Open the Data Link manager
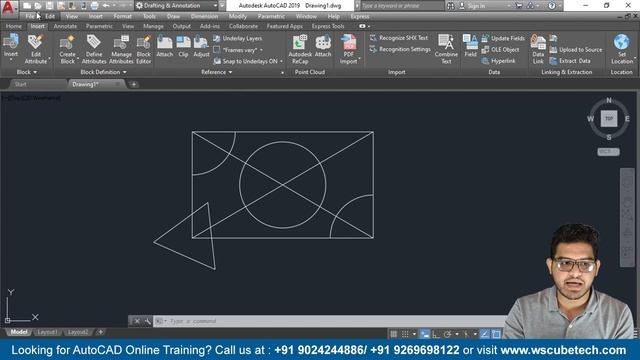The width and height of the screenshot is (640, 360). point(538,49)
